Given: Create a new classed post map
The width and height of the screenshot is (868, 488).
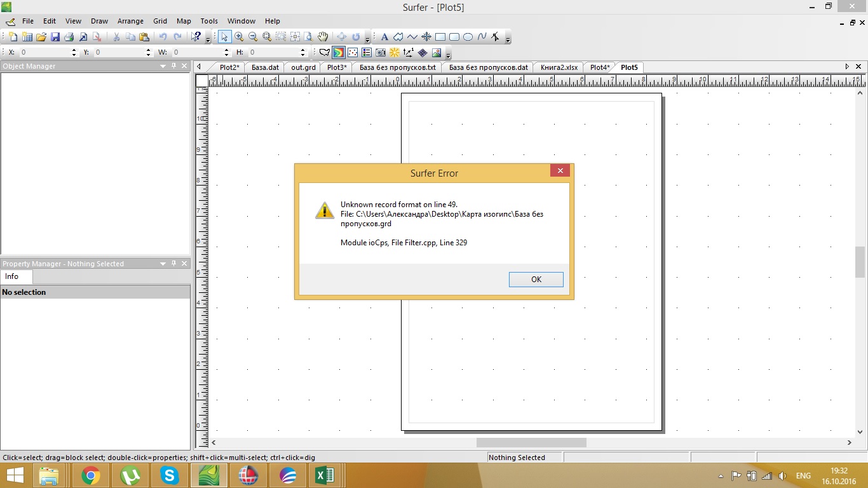Looking at the screenshot, I should (x=367, y=53).
